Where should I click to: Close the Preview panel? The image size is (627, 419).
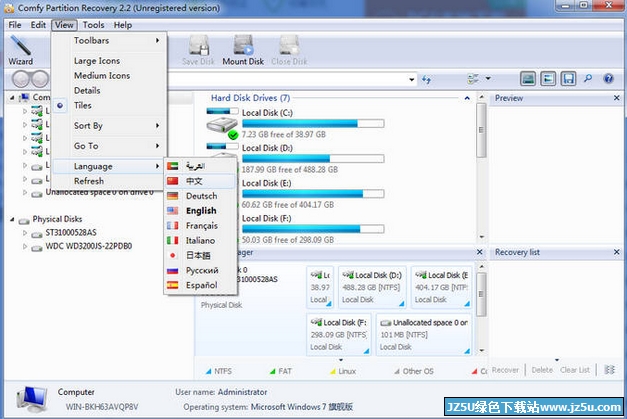(617, 98)
